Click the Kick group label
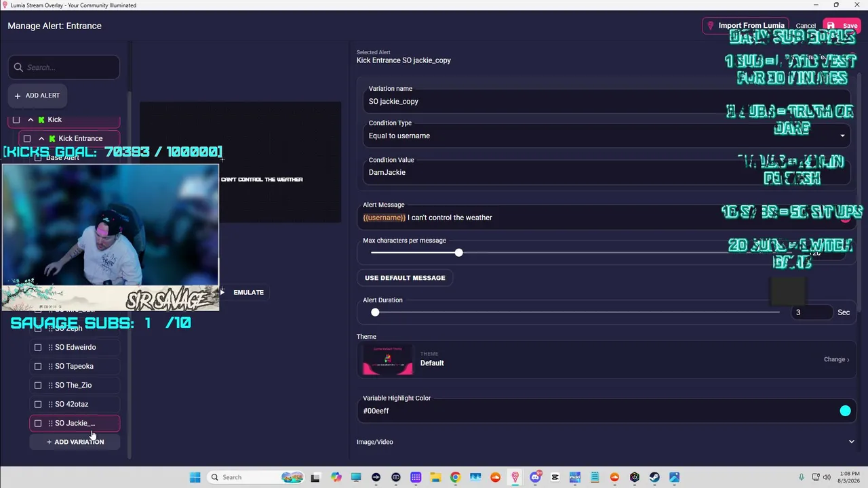This screenshot has height=488, width=868. coord(55,120)
